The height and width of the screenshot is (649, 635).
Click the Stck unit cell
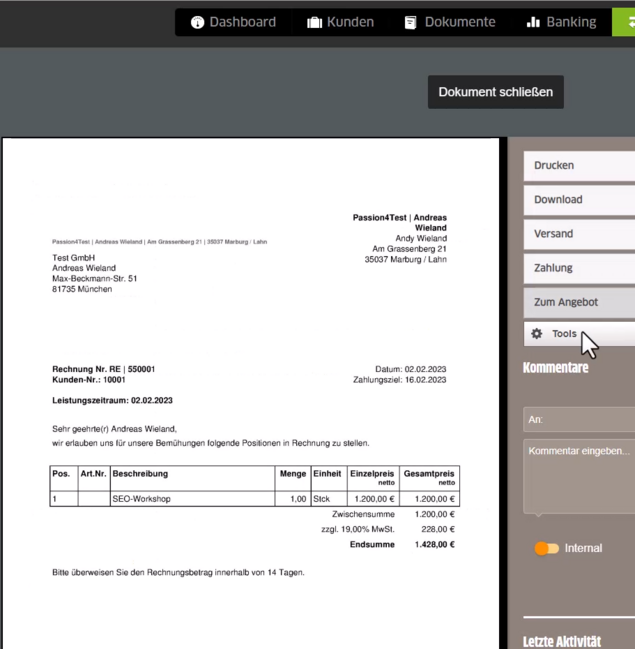pos(329,499)
